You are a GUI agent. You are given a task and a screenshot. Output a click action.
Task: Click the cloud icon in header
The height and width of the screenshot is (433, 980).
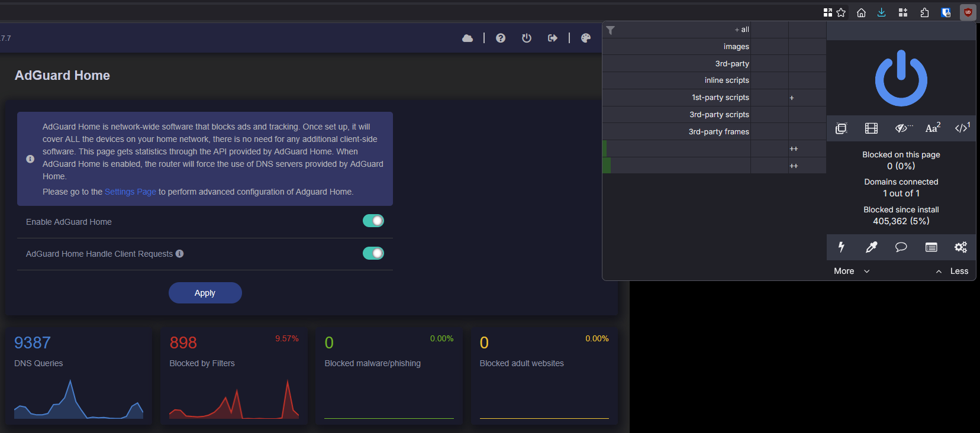(x=468, y=38)
